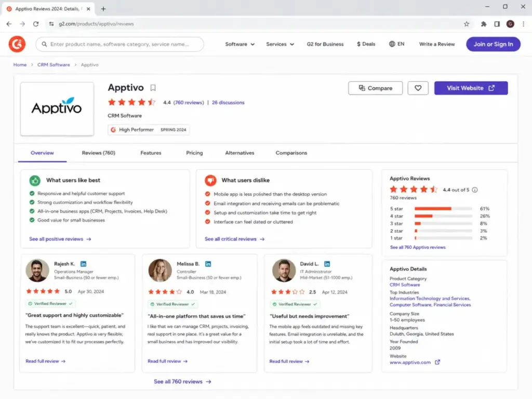The width and height of the screenshot is (532, 399).
Task: Open Rajesh K.'s LinkedIn icon
Action: pyautogui.click(x=84, y=263)
